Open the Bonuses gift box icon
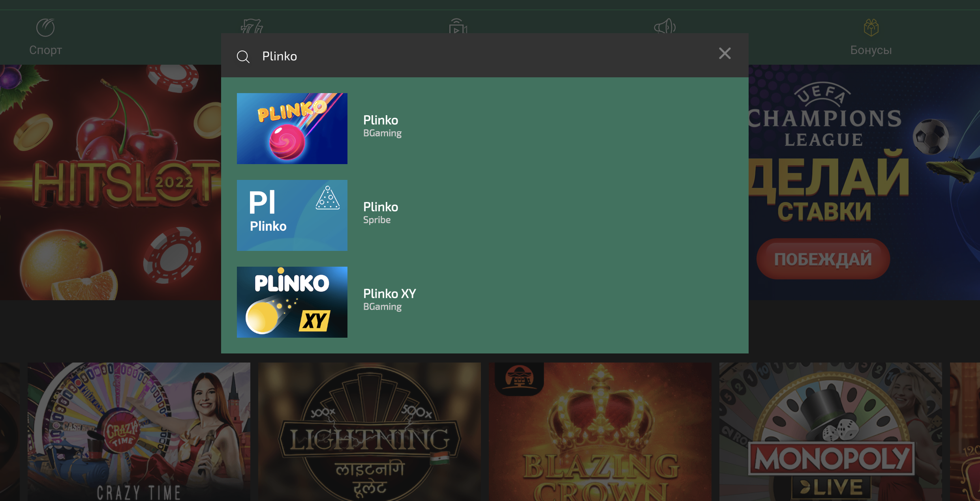Image resolution: width=980 pixels, height=501 pixels. click(871, 28)
